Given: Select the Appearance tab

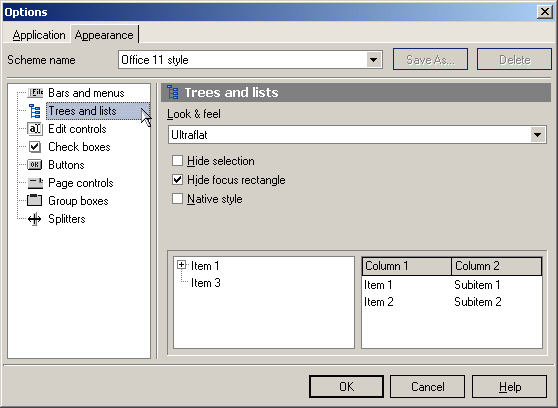Looking at the screenshot, I should (104, 35).
